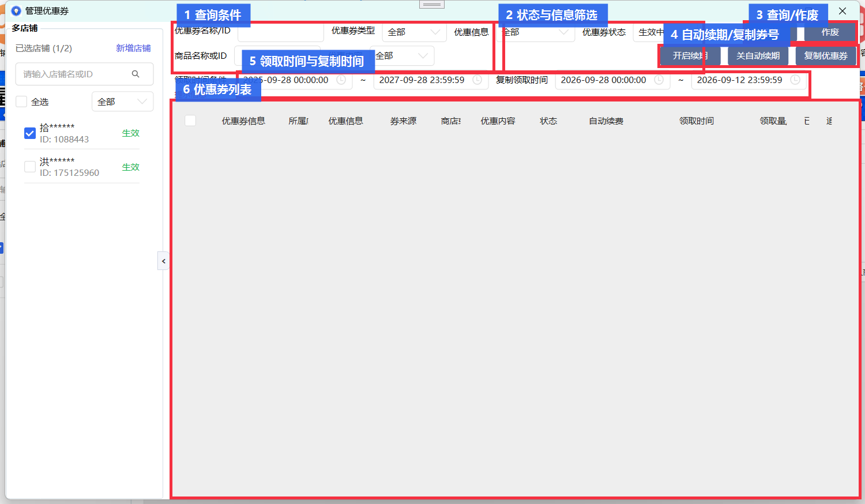The width and height of the screenshot is (865, 504).
Task: Open the 优惠信息 dropdown
Action: click(536, 32)
